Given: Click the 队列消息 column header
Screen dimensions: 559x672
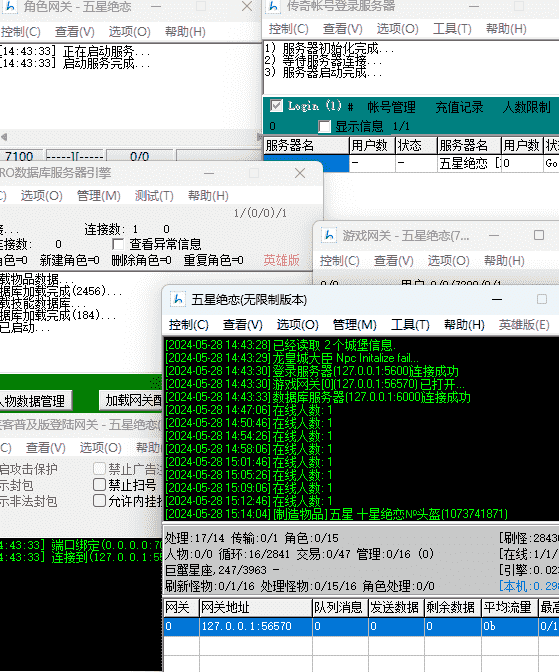Looking at the screenshot, I should tap(340, 607).
